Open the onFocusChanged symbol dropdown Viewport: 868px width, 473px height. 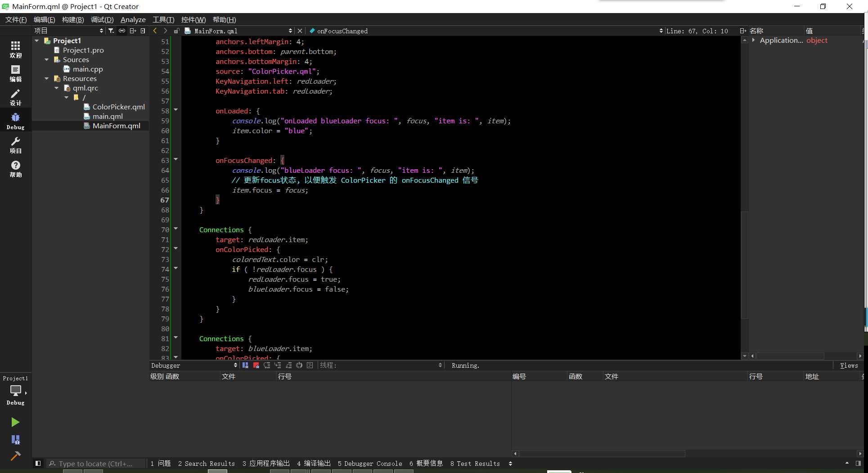[486, 31]
